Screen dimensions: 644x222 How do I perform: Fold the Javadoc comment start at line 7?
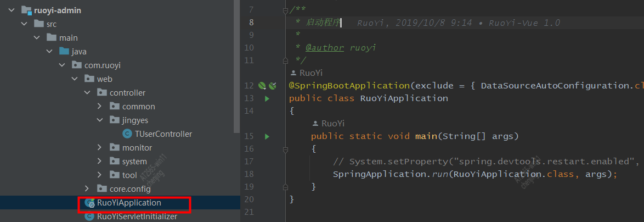(285, 10)
